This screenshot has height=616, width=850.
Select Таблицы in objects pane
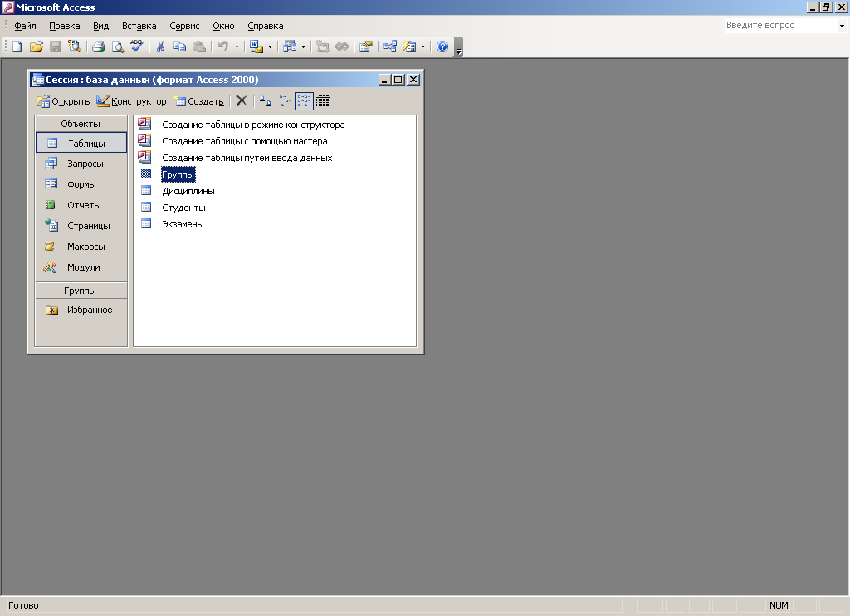81,143
